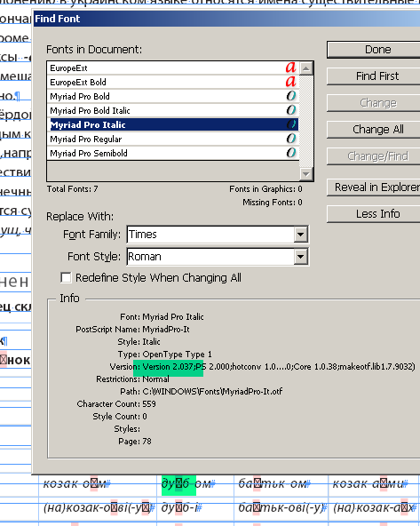The image size is (420, 526).
Task: Click the red font icon beside EuropeExt
Action: (x=290, y=68)
